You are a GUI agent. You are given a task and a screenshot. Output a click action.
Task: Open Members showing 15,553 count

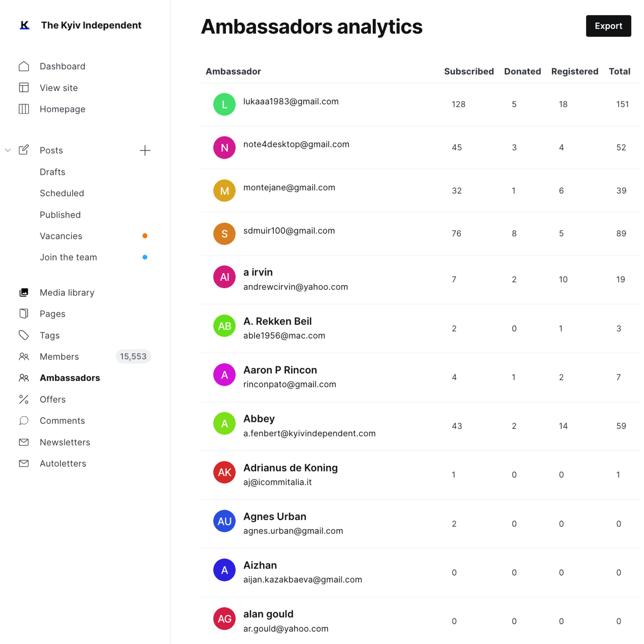pos(59,356)
